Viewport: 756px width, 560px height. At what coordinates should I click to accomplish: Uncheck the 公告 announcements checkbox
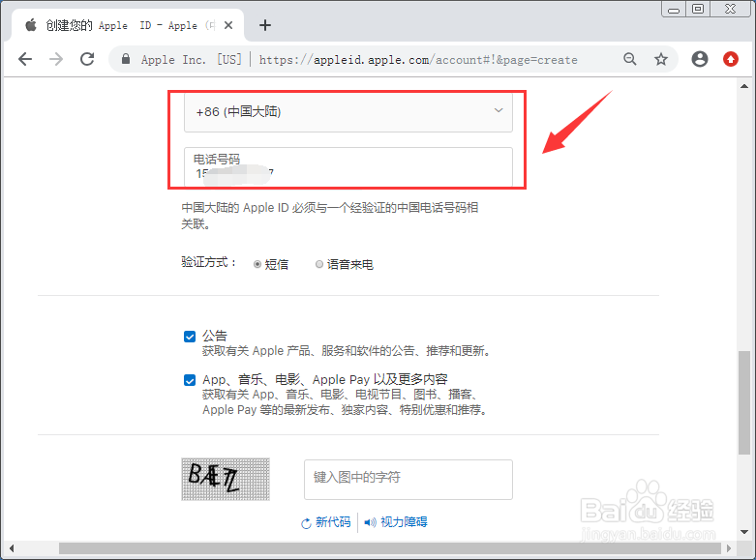pos(190,337)
